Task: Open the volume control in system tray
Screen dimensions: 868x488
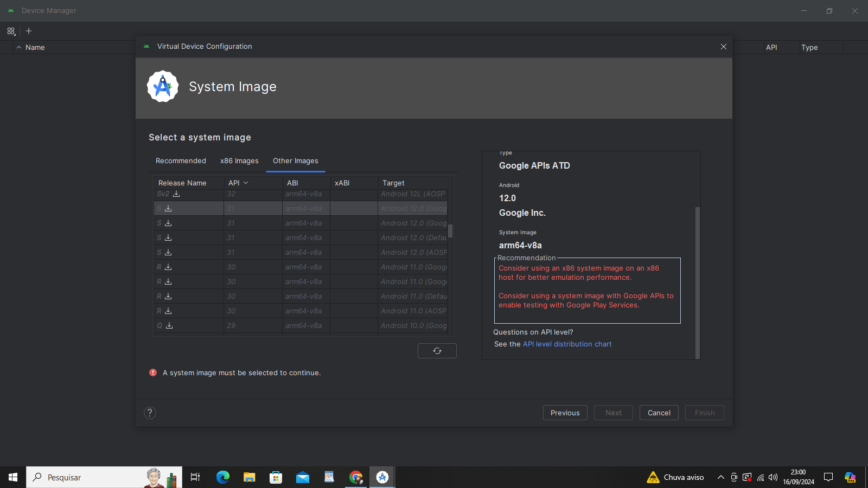Action: pos(773,477)
